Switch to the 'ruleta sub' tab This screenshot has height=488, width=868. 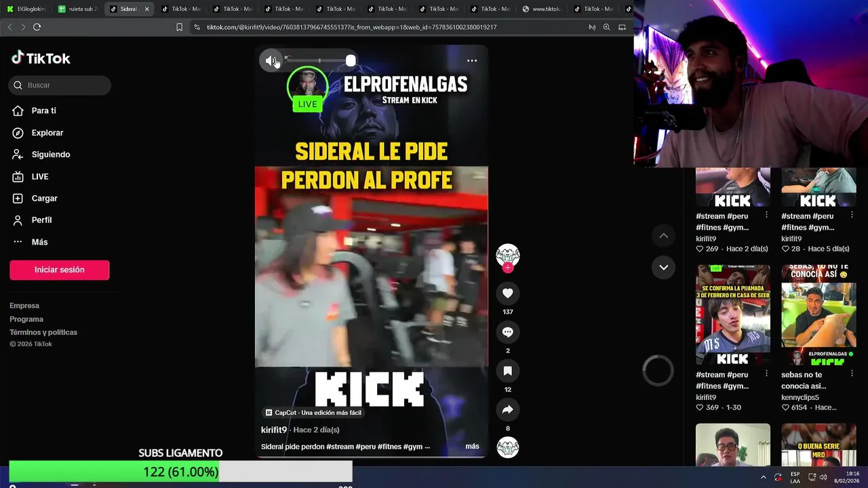[x=78, y=9]
